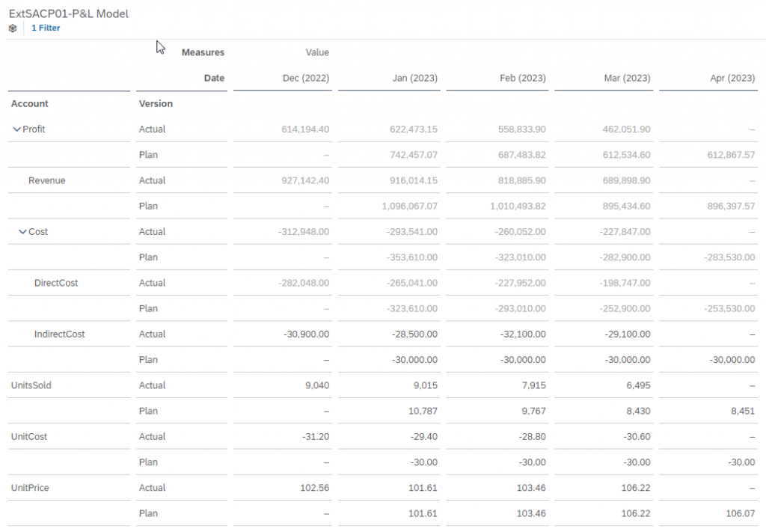766x532 pixels.
Task: Select the Feb (2023) column header
Action: coord(523,78)
